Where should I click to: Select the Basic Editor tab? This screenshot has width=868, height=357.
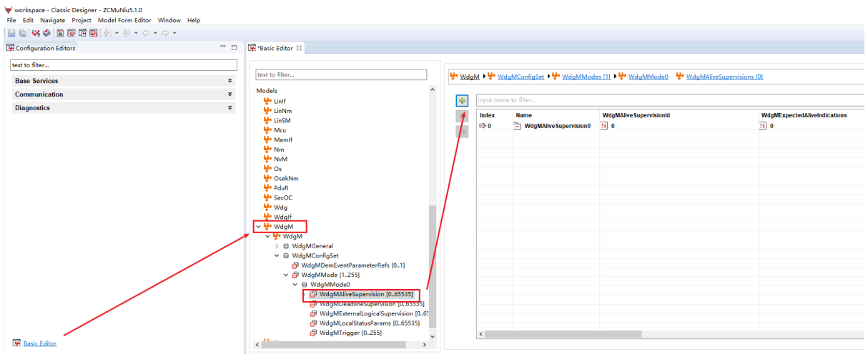275,48
